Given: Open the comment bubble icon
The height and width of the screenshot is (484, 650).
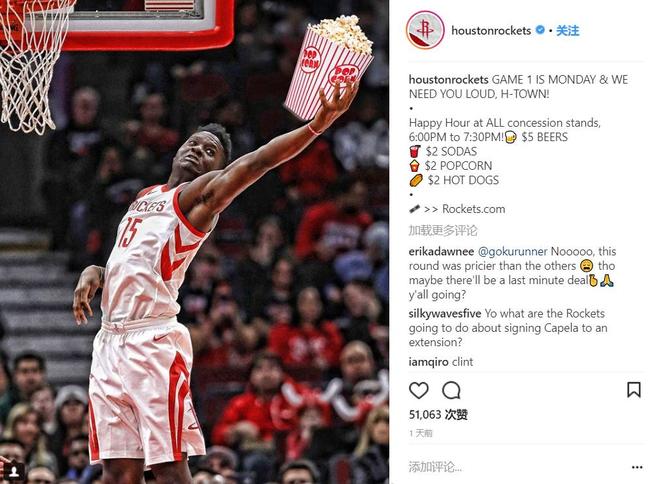Looking at the screenshot, I should click(x=451, y=390).
